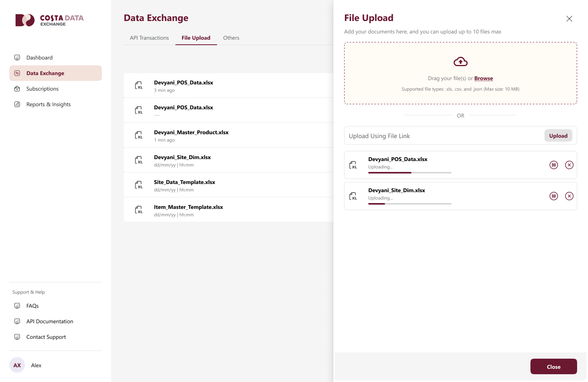Open Devyani_Master_Product.xlsx file row
The width and height of the screenshot is (588, 382).
228,135
